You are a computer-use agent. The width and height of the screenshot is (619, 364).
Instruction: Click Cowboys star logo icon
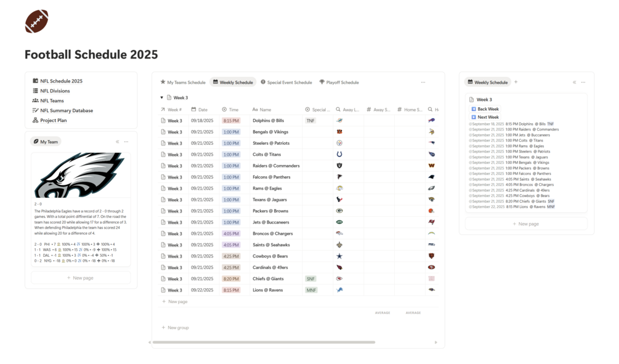(339, 256)
